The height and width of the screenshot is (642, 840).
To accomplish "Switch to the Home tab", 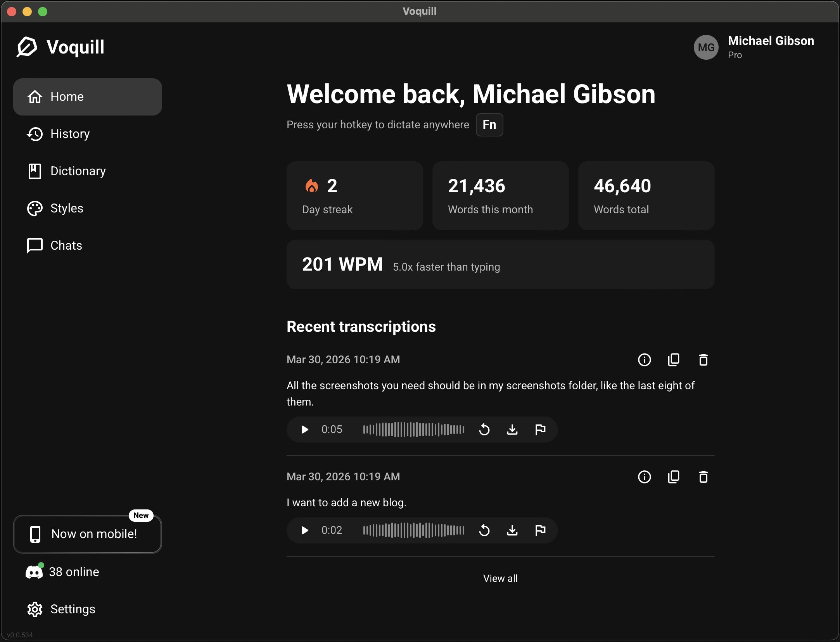I will [67, 97].
